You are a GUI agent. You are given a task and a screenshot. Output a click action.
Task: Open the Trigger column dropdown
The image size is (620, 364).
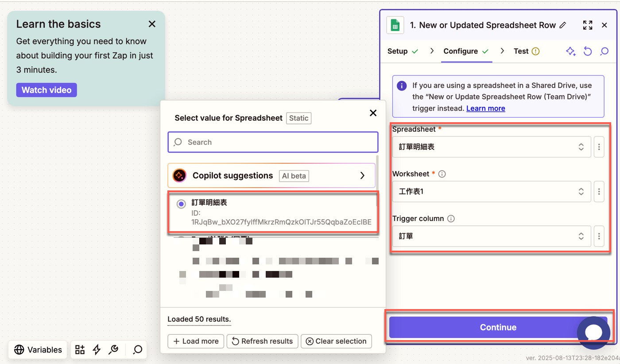tap(492, 236)
